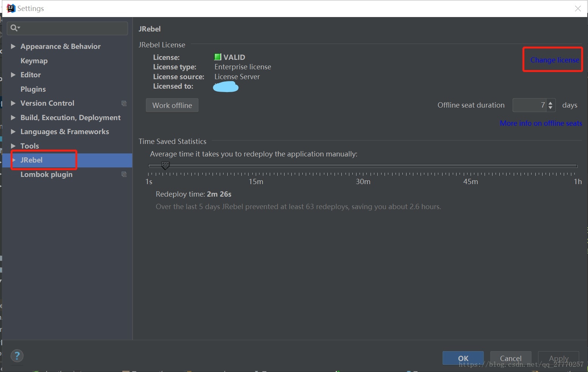Click the search magnifier icon in settings

14,28
